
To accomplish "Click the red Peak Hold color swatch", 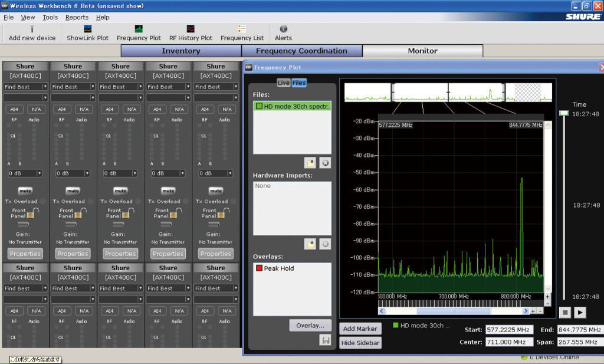I will [x=260, y=268].
